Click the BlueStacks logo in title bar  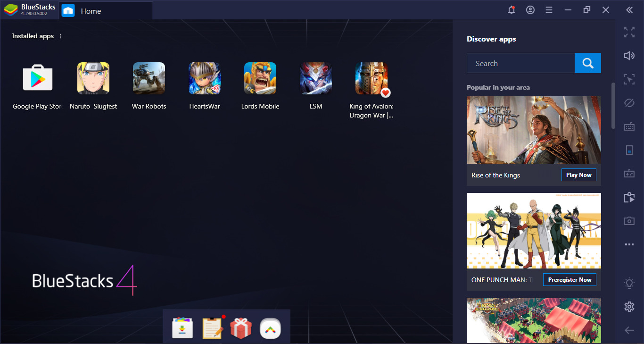[11, 10]
